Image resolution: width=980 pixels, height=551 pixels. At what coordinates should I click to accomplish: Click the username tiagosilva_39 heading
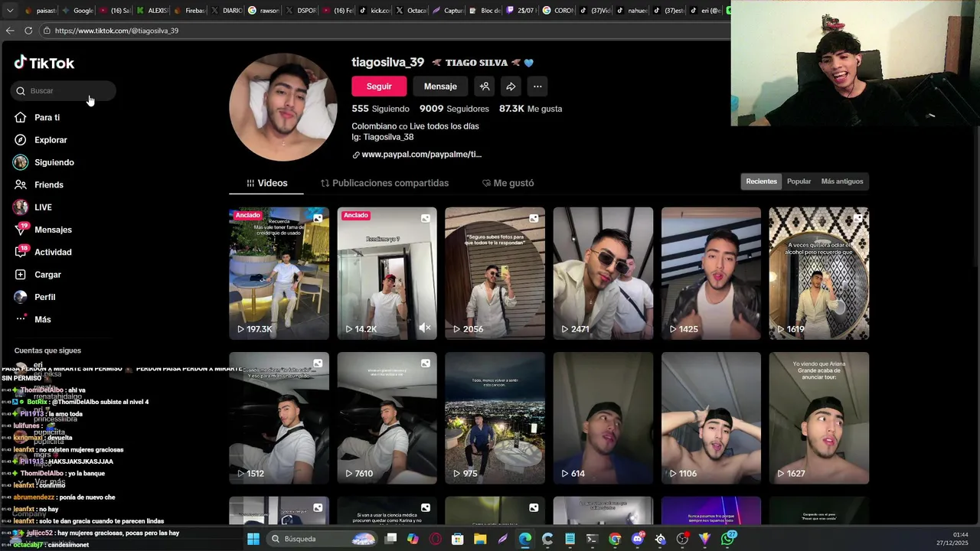387,62
